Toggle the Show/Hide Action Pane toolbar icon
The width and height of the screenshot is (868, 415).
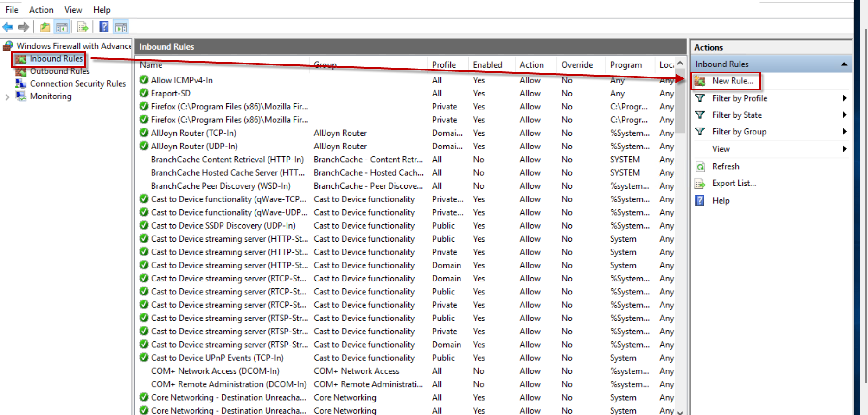pyautogui.click(x=121, y=27)
